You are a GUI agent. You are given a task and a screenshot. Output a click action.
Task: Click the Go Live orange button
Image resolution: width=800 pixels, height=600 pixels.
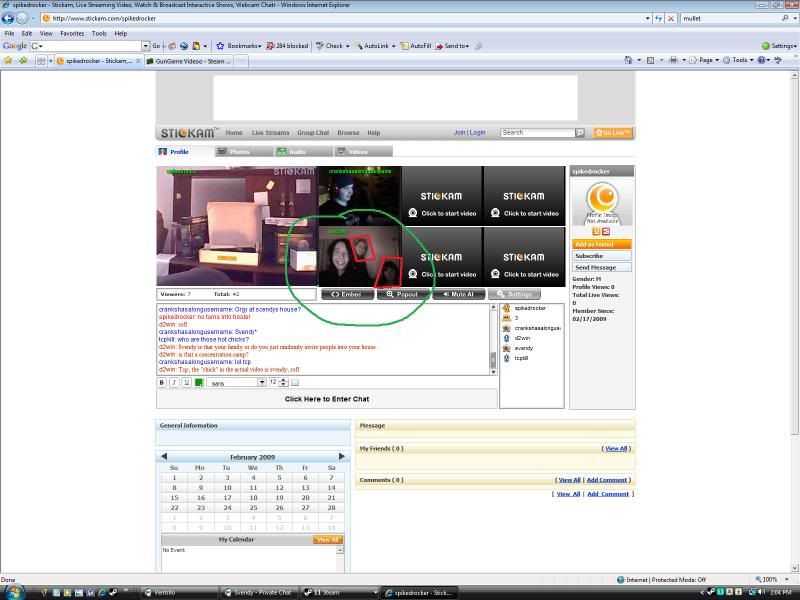tap(612, 133)
